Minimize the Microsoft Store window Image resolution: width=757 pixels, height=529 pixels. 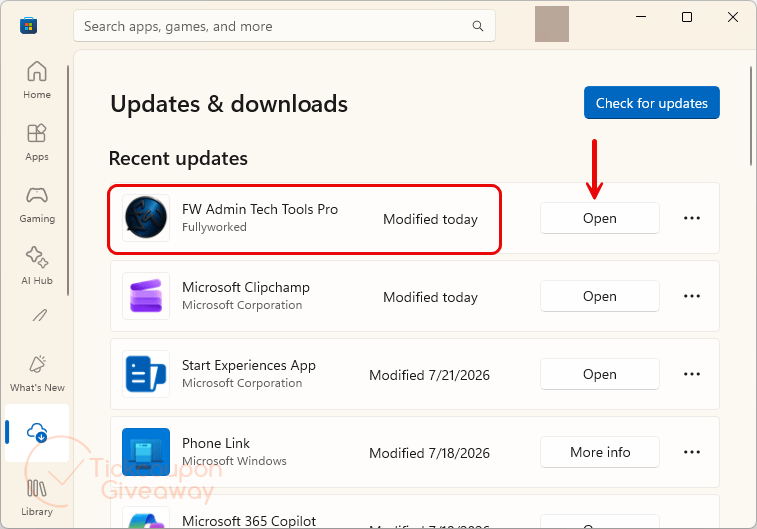[641, 17]
